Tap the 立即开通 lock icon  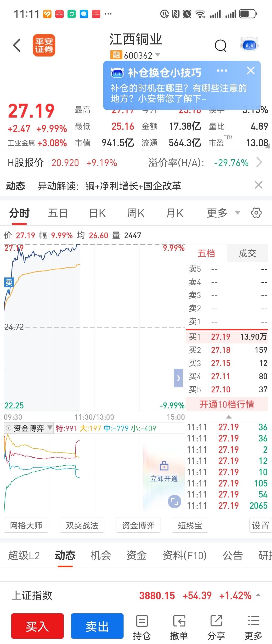pyautogui.click(x=164, y=465)
